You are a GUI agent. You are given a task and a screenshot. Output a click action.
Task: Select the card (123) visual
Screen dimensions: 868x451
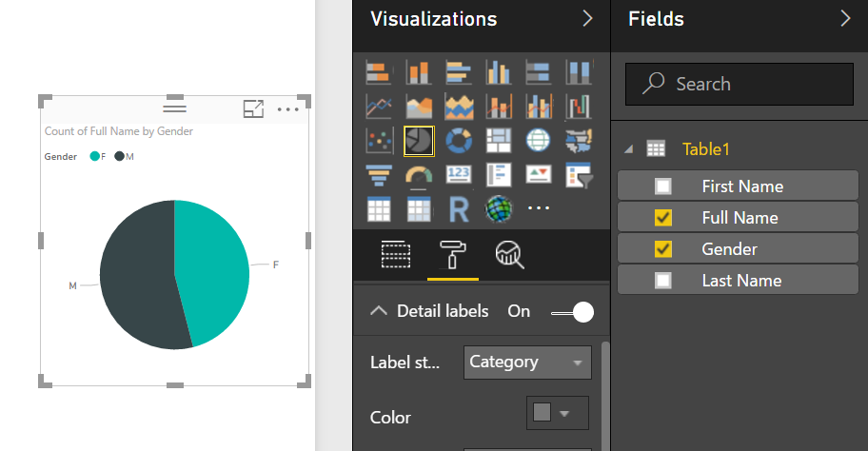click(x=459, y=175)
